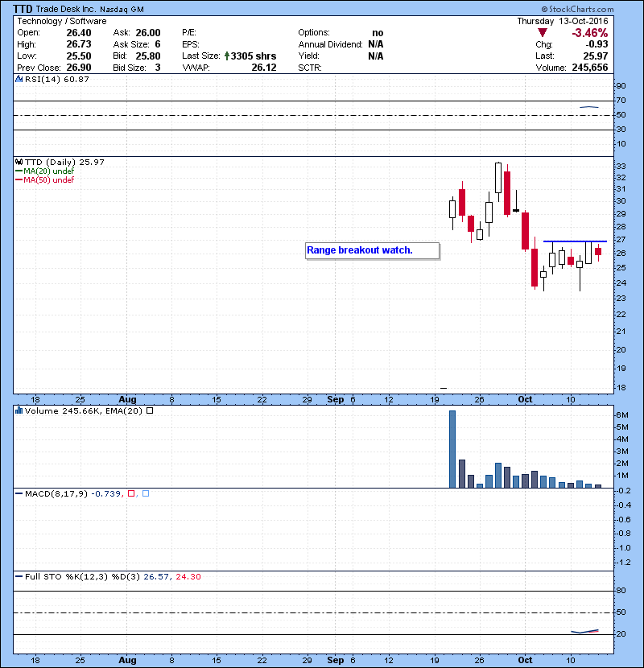
Task: Click the SCTR label
Action: 310,68
